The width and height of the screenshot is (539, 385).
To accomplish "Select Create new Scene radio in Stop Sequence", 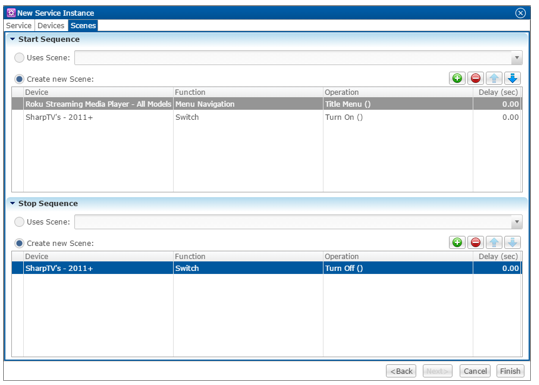I will [x=19, y=243].
